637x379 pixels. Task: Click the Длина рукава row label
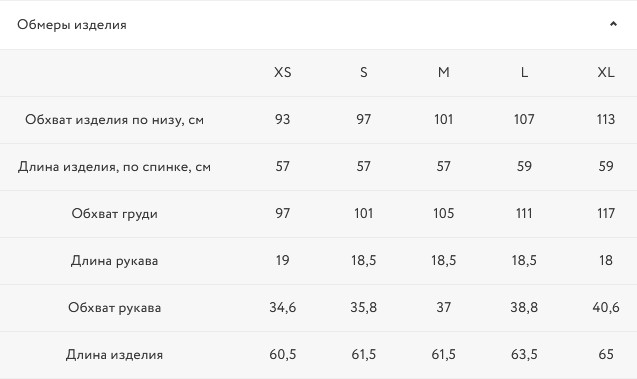click(114, 260)
